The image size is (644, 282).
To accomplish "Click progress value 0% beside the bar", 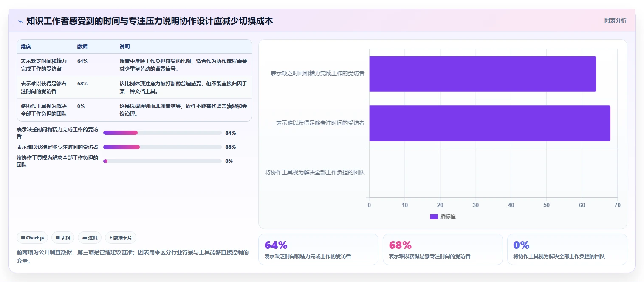I will coord(229,161).
